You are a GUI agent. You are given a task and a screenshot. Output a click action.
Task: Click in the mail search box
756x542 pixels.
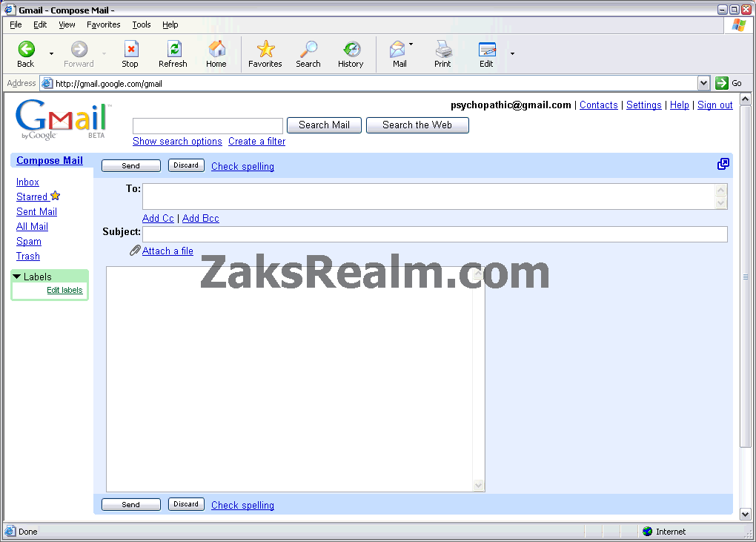[208, 126]
